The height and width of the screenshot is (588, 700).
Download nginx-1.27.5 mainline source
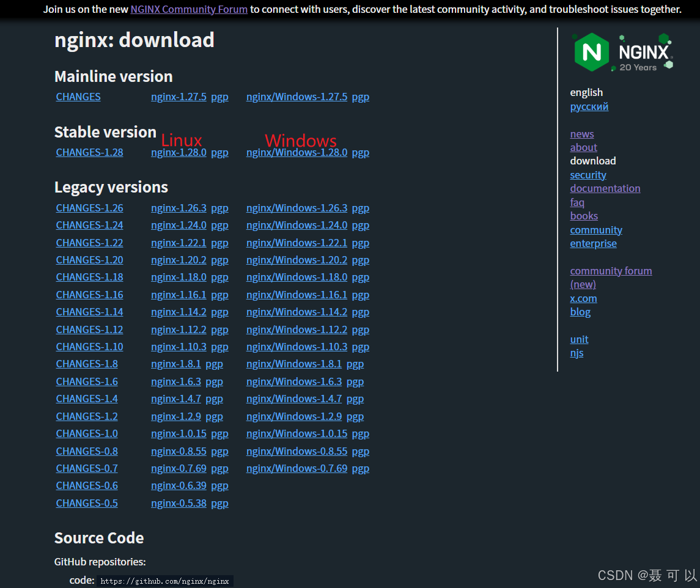[178, 97]
